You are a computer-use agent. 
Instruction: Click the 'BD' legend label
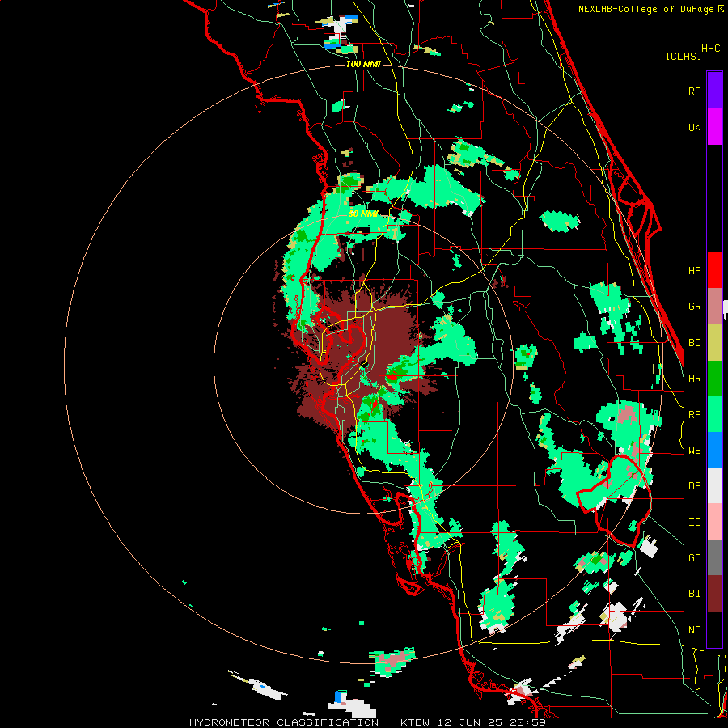pyautogui.click(x=694, y=343)
